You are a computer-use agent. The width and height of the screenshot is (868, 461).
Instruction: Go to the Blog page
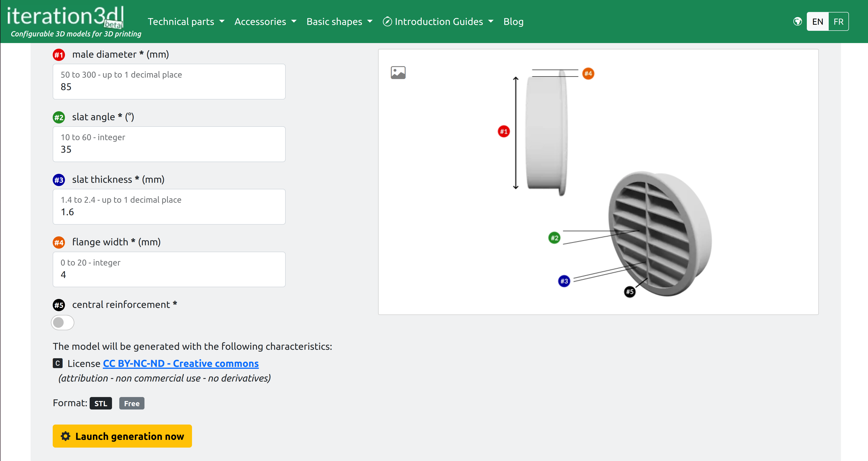513,22
